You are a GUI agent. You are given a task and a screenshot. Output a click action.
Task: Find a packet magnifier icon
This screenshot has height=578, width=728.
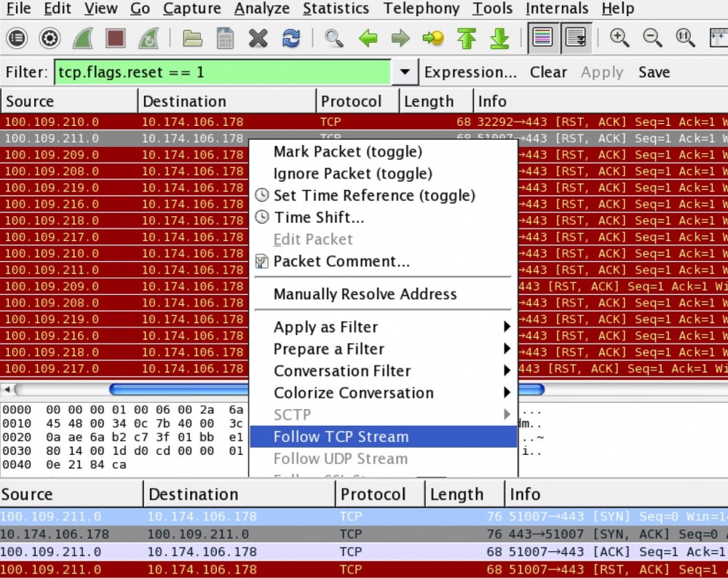click(334, 38)
